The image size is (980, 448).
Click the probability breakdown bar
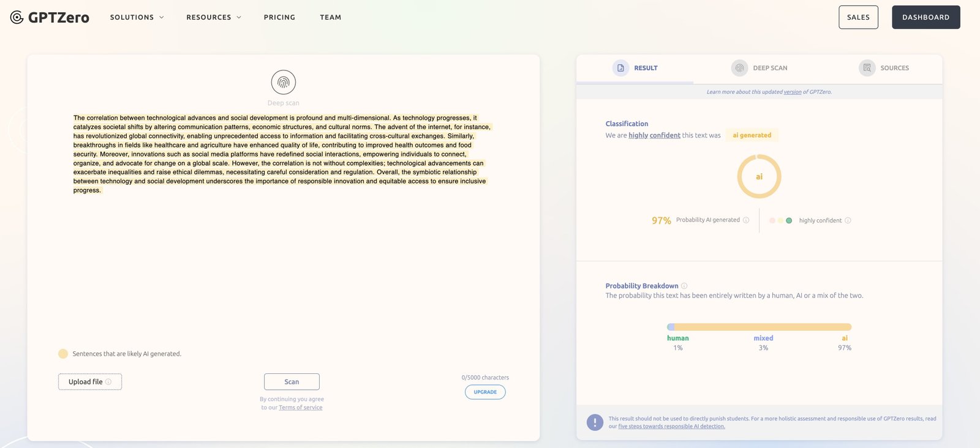point(759,327)
